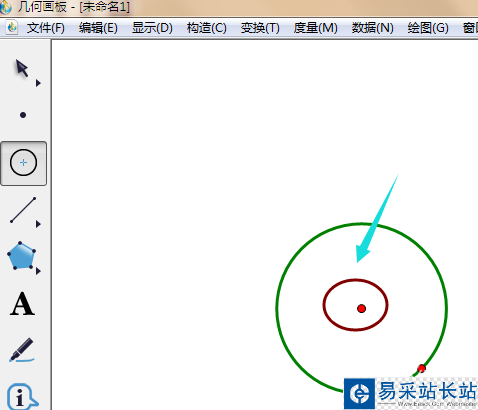Open the 文件(F) menu

(46, 28)
